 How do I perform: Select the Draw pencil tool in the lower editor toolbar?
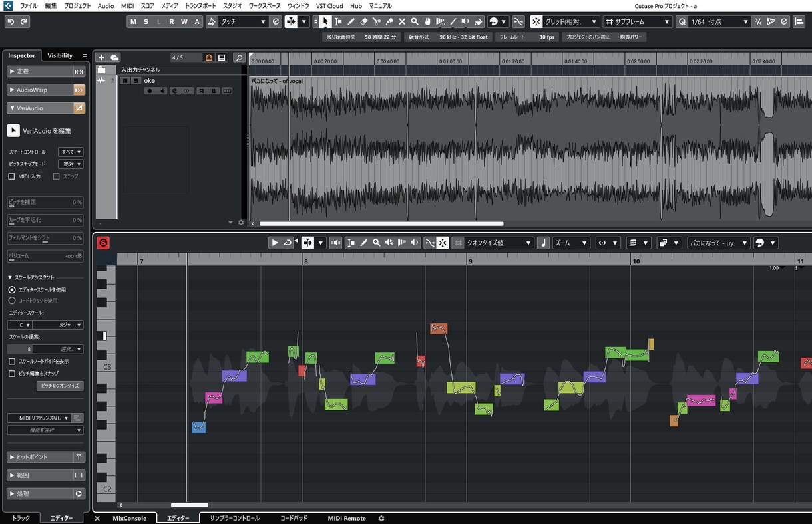click(x=364, y=243)
